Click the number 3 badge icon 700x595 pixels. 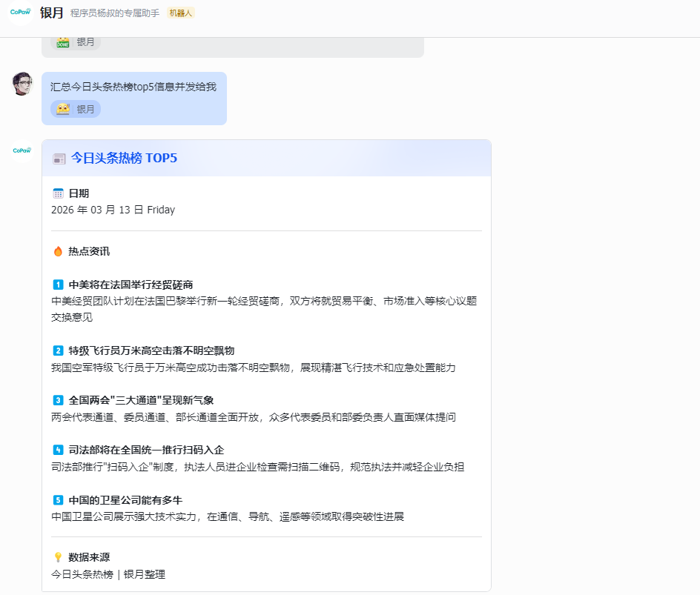pos(58,400)
